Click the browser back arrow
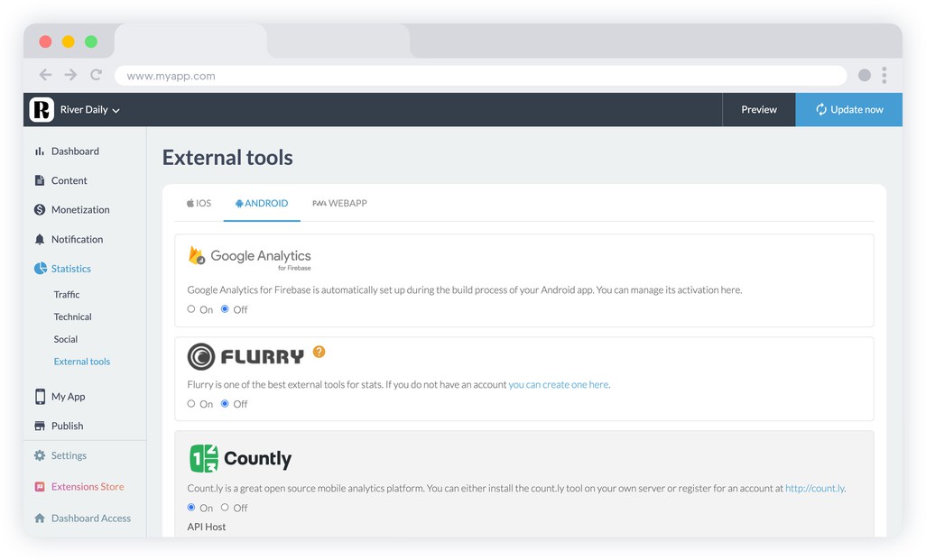Image resolution: width=926 pixels, height=560 pixels. (x=45, y=74)
